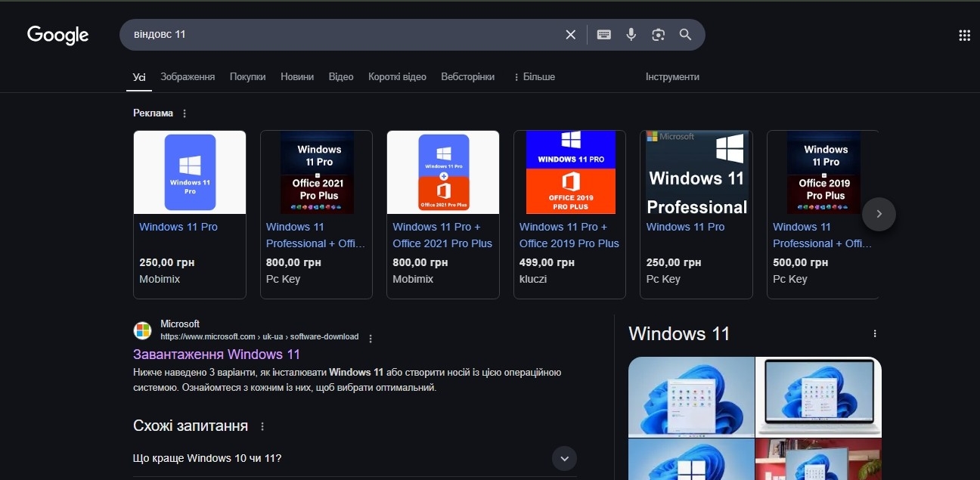Open 'Windows 11 Pro + Office 2019 Pro Plus' link
This screenshot has height=480, width=980.
pos(569,235)
